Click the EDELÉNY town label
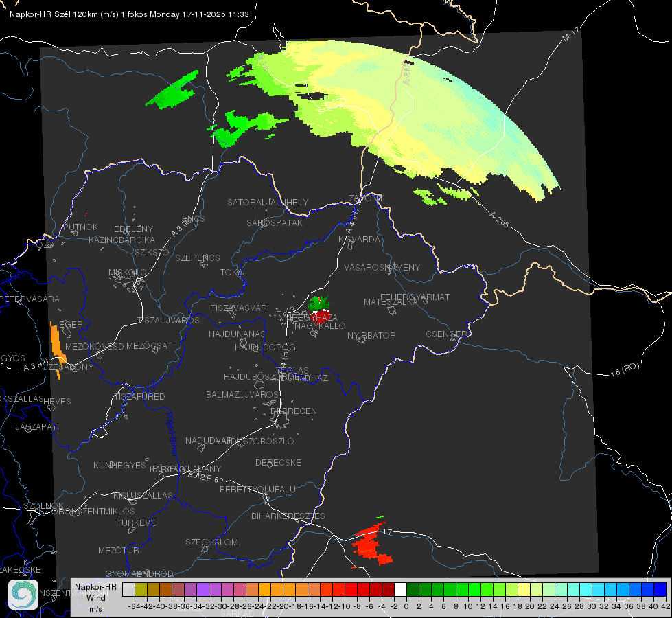Screen dimensions: 672x618 click(x=133, y=229)
